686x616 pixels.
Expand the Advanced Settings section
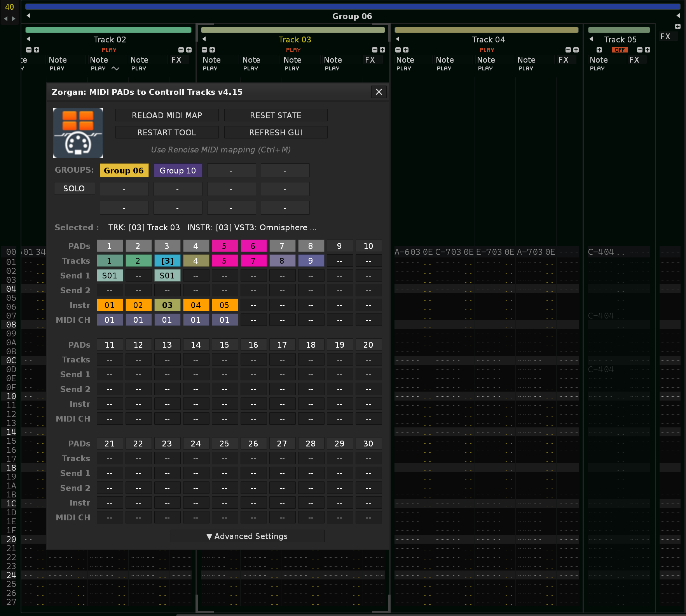[x=247, y=536]
